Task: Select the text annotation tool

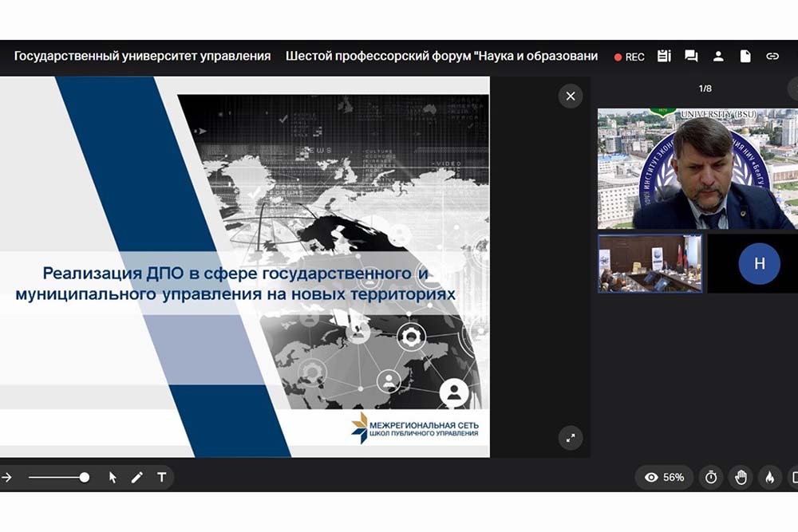Action: click(162, 477)
